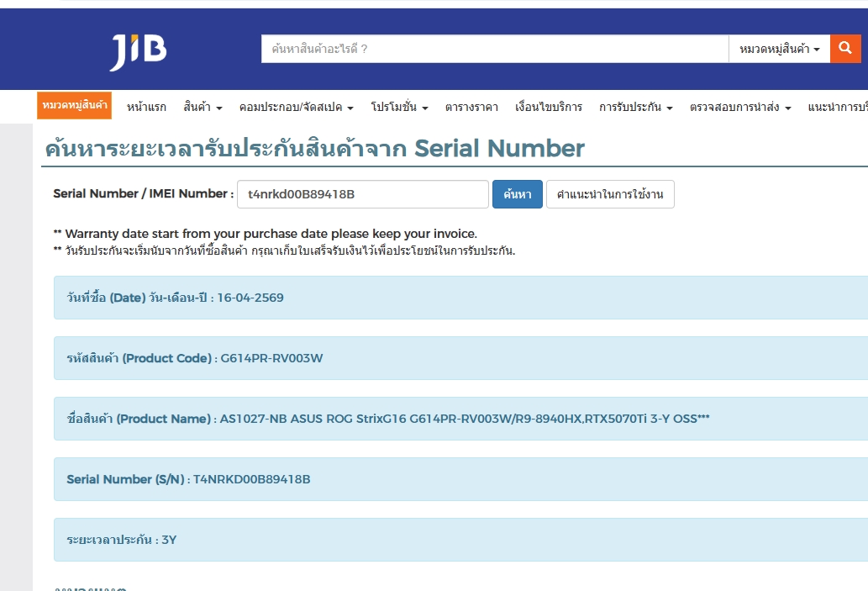Image resolution: width=868 pixels, height=591 pixels.
Task: Click the product code G614PR-RV003W
Action: tap(271, 358)
